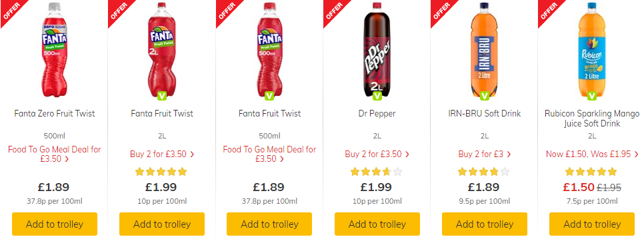Open the Now £1.50, Was £1.95 offer
Image resolution: width=644 pixels, height=243 pixels.
click(592, 154)
